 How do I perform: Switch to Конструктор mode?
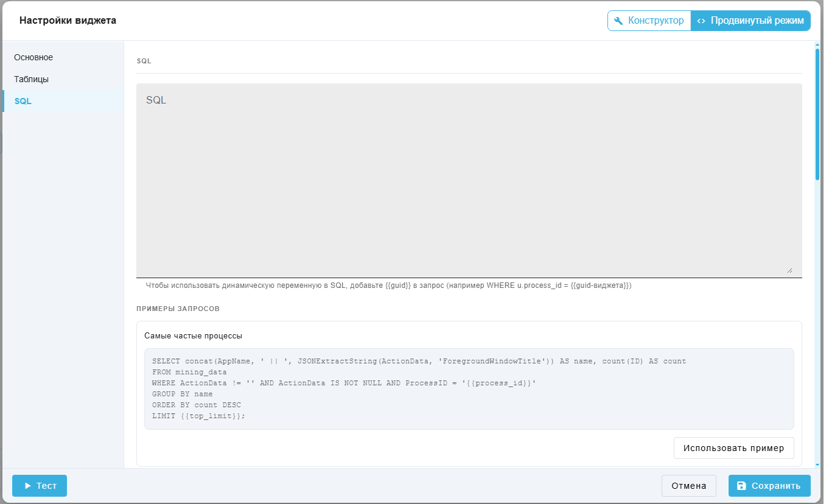[x=649, y=21]
